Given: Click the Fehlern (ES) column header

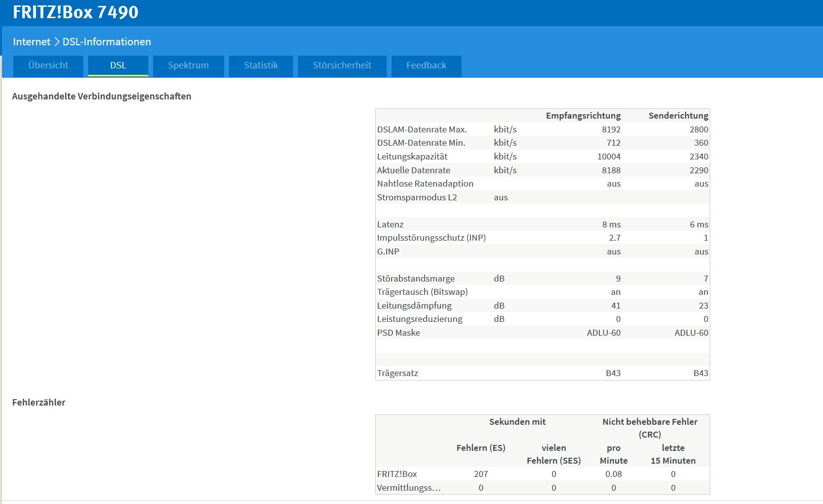Looking at the screenshot, I should coord(481,448).
